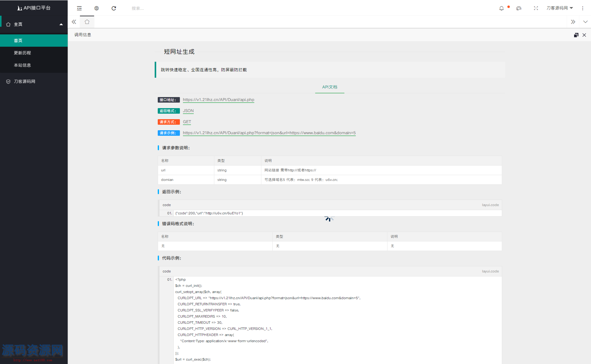Click the CURLOPT_SSL_VERIFYPEER => false code line
591x364 pixels.
[x=208, y=310]
